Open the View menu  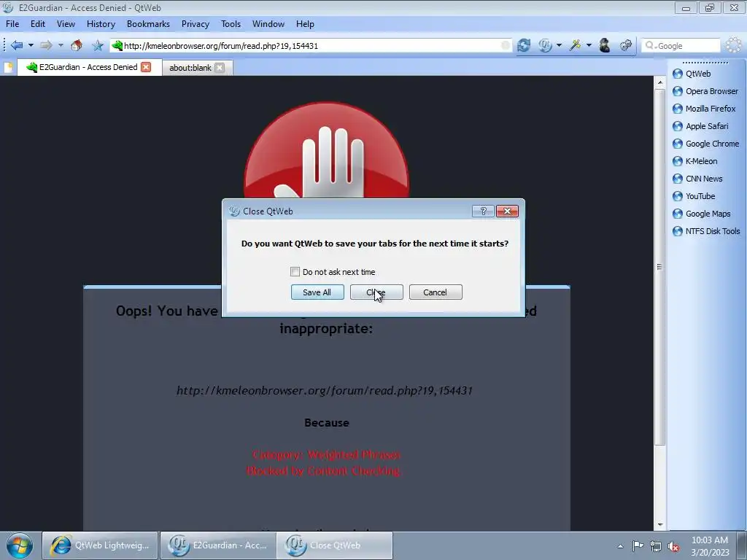click(x=66, y=24)
